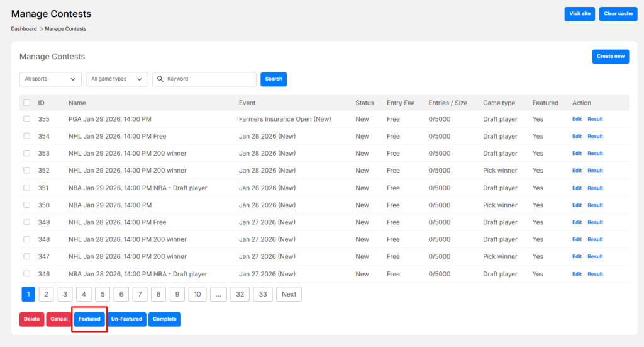Tick the checkbox for contest ID 346
Screen dimensions: 644x347
click(26, 274)
